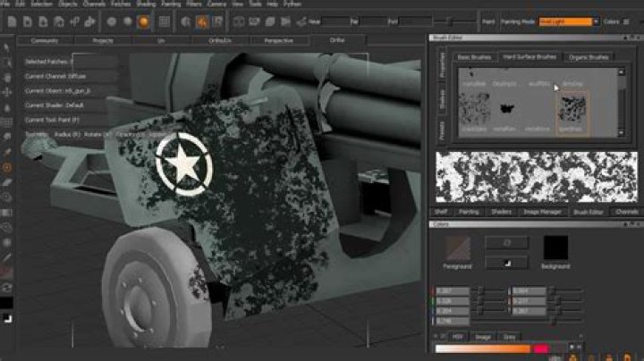This screenshot has width=644, height=361.
Task: Toggle the grid wireframe toolbar icon
Action: point(165,21)
